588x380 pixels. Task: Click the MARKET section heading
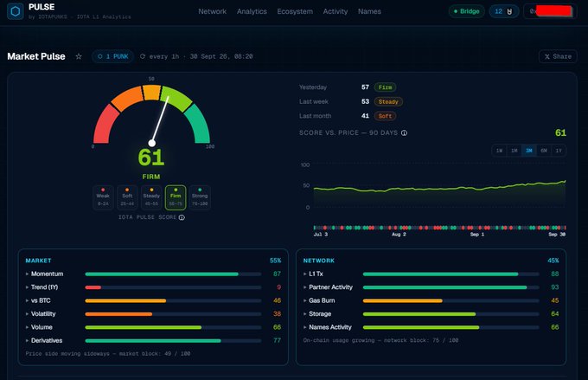coord(38,261)
